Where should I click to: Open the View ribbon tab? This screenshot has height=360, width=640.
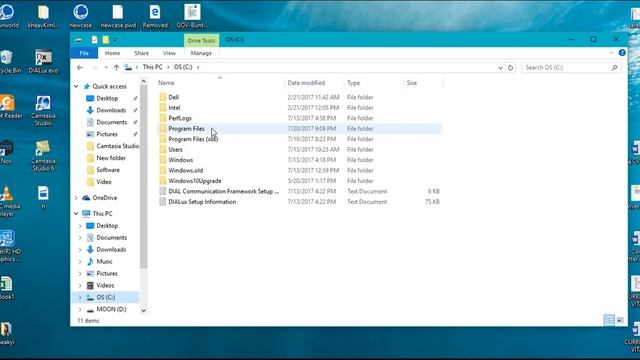pyautogui.click(x=169, y=53)
